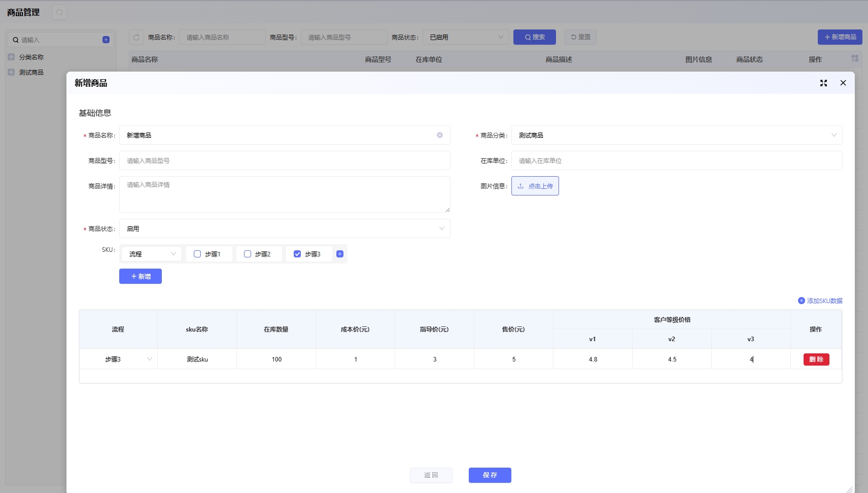Click the 商品型号 input in the form

[x=285, y=160]
